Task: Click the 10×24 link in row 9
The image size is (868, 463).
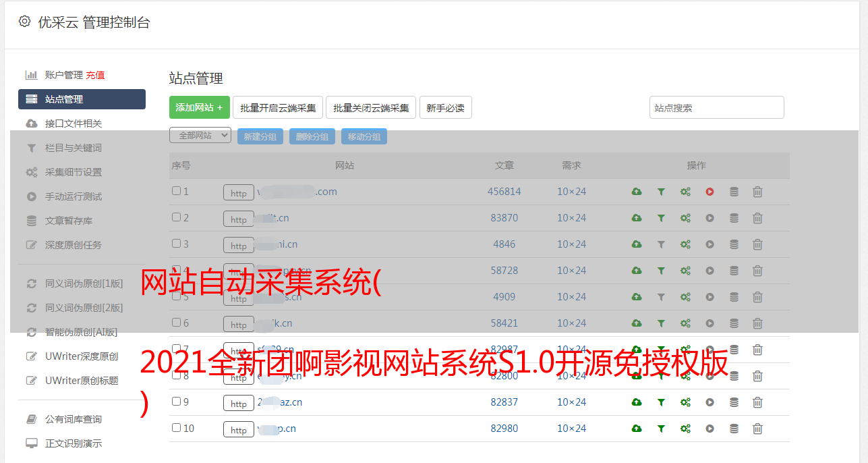Action: click(572, 402)
